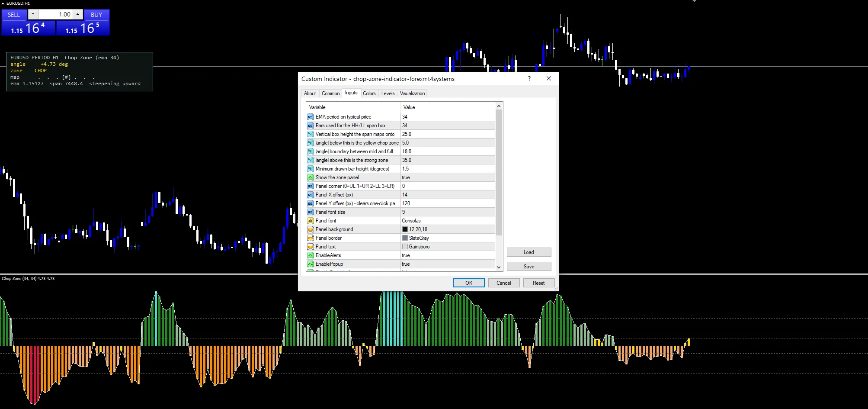Click the Minimum drawn bar height value 1.5
This screenshot has height=409, width=868.
click(x=448, y=169)
